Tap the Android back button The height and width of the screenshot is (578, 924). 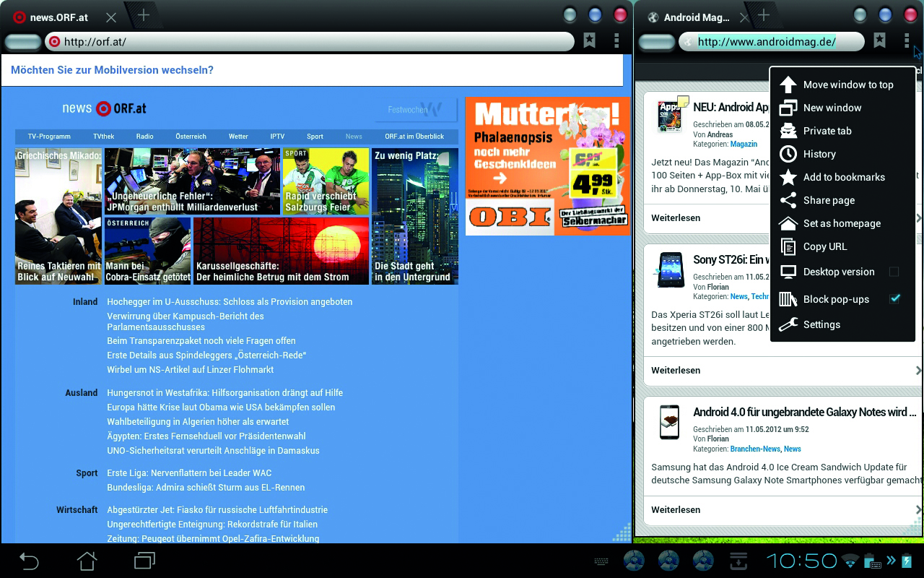29,561
